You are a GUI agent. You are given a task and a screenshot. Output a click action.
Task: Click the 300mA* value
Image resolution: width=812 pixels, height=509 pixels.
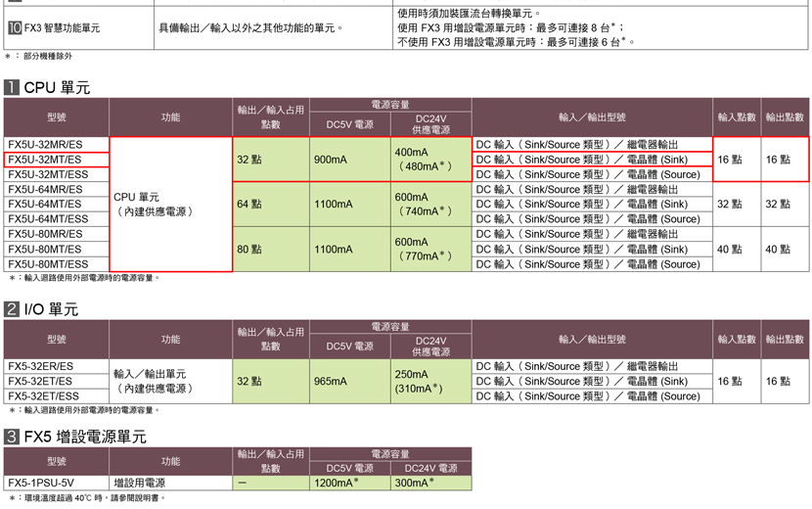[430, 484]
